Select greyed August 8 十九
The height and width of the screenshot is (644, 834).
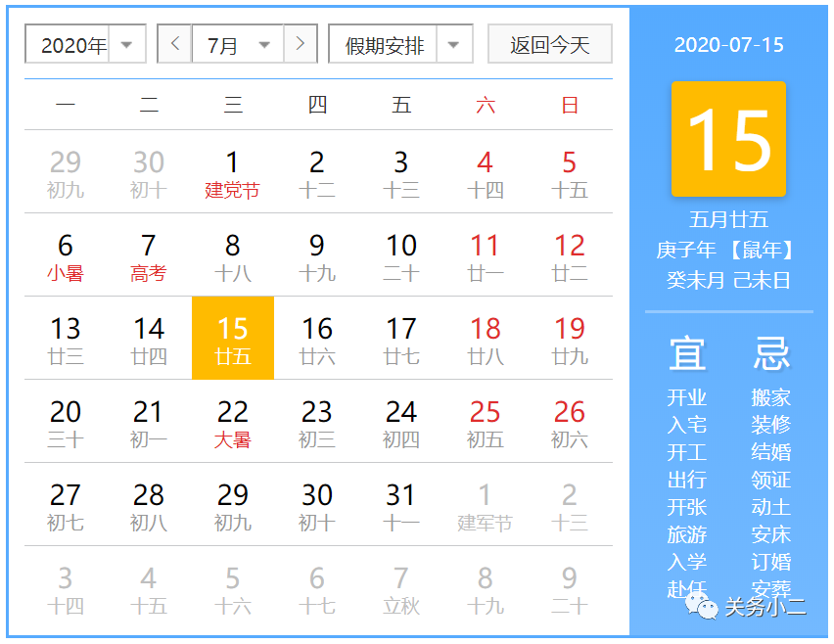point(486,588)
